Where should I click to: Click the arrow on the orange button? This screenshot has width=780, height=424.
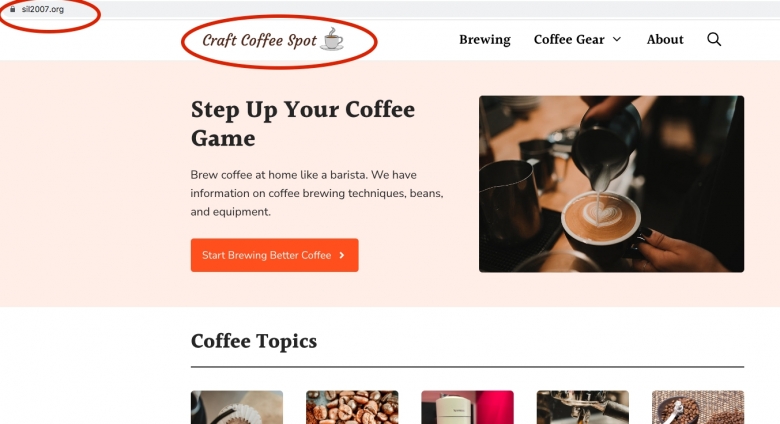pos(342,255)
